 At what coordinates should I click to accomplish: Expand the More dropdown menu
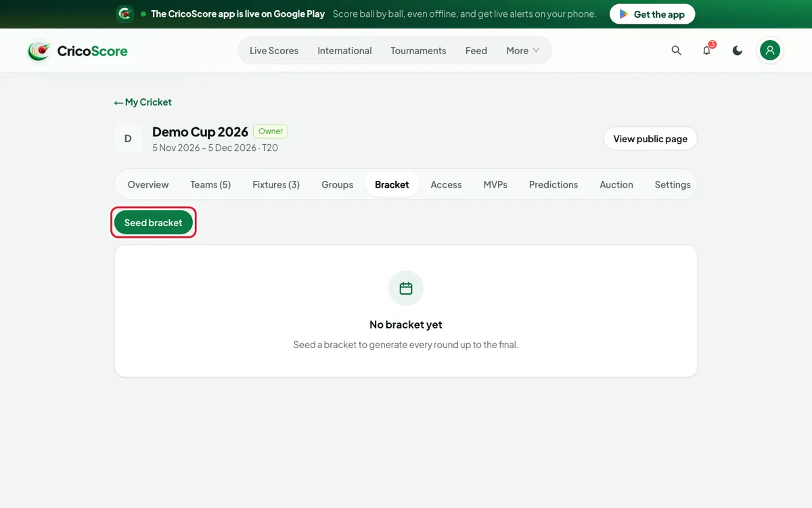[x=523, y=51]
